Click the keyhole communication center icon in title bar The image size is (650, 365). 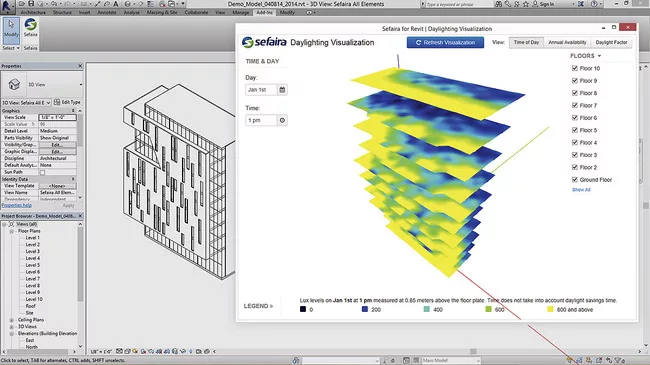pos(507,4)
